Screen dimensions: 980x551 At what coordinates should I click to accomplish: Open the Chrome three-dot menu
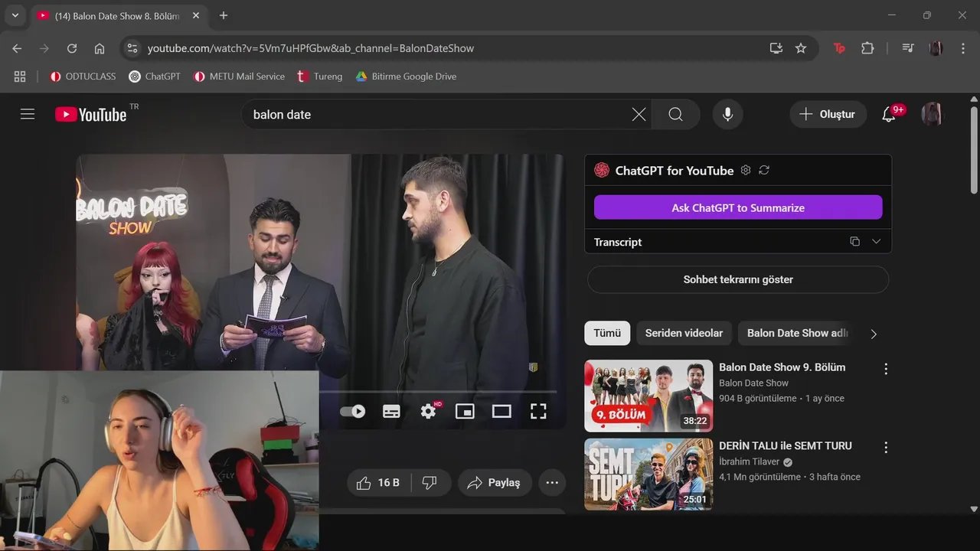click(x=962, y=48)
